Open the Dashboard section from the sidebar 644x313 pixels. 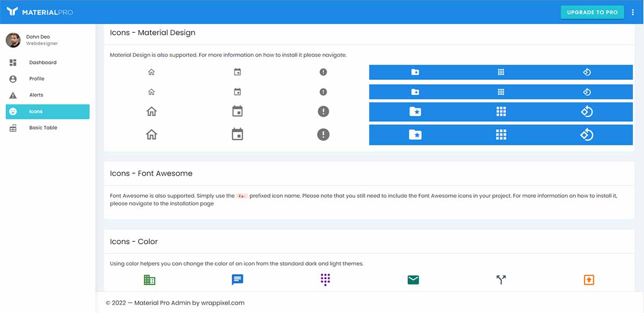pyautogui.click(x=42, y=62)
